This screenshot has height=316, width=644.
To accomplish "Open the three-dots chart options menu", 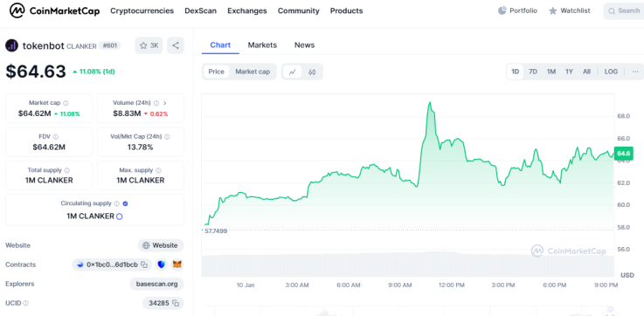I will 635,72.
